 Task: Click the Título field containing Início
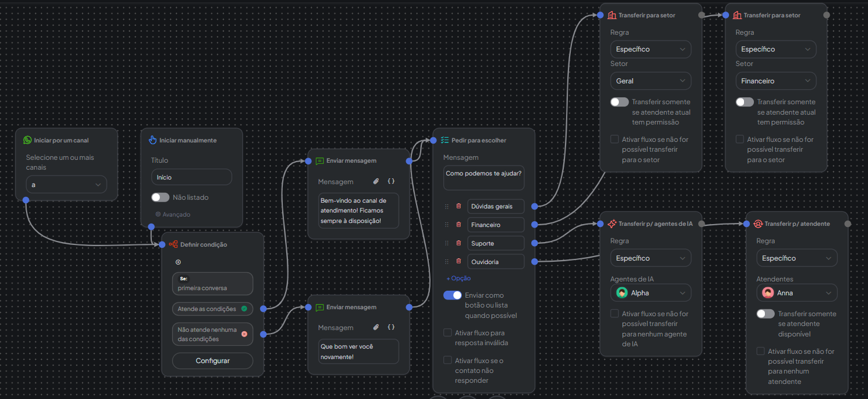tap(191, 177)
